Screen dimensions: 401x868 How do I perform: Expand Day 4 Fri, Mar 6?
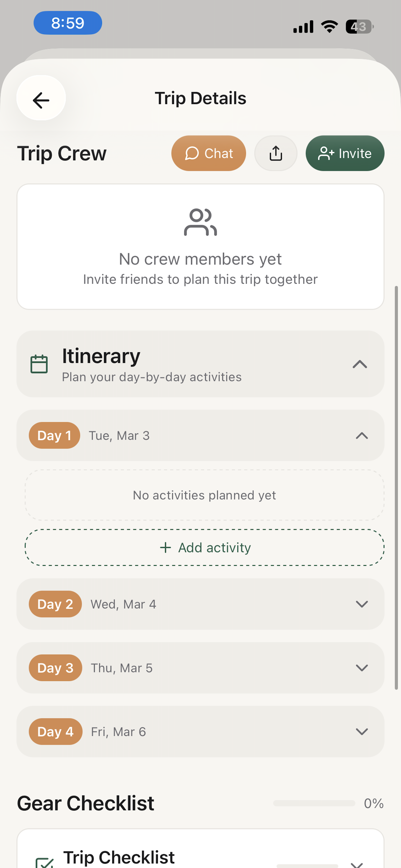(x=362, y=731)
